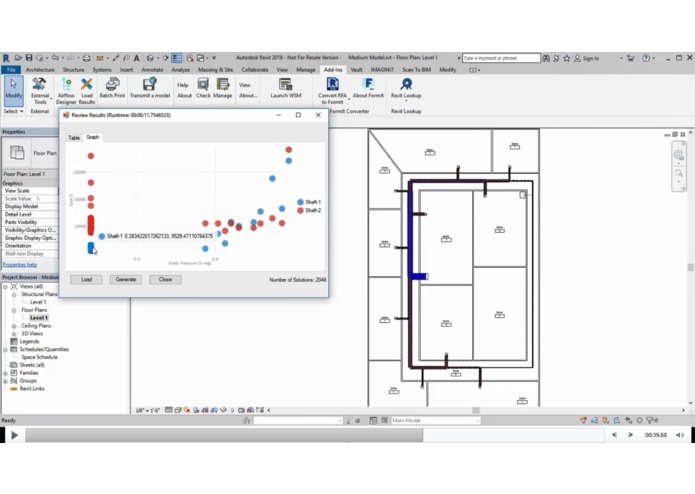Image resolution: width=695 pixels, height=494 pixels.
Task: Expand the 3D Views tree node
Action: (14, 334)
